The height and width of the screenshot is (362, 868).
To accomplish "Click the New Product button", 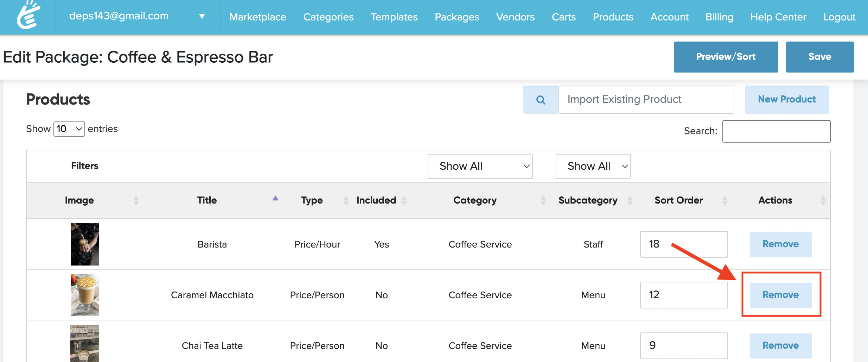I will pos(787,100).
